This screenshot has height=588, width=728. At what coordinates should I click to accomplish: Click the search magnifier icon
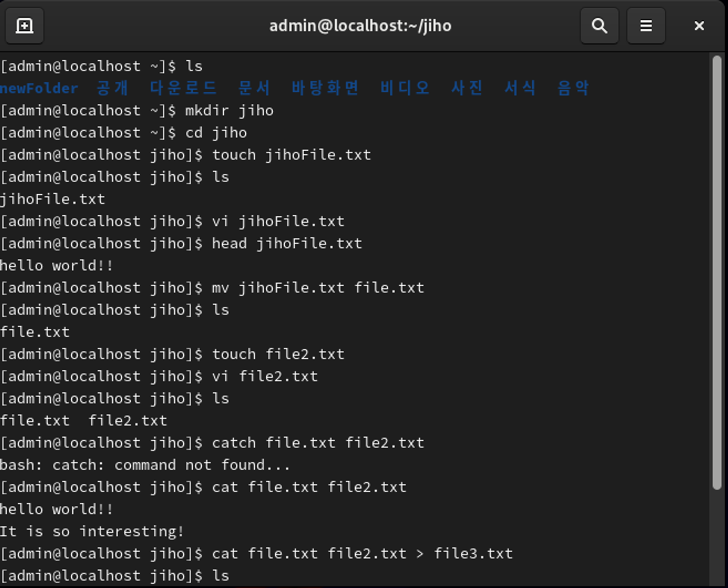pos(599,26)
